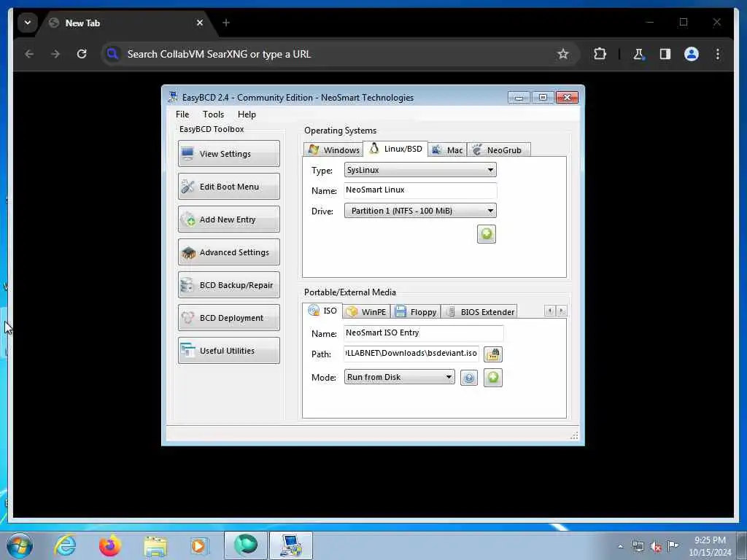747x560 pixels.
Task: Expand the Drive dropdown showing Partition 1
Action: [420, 211]
